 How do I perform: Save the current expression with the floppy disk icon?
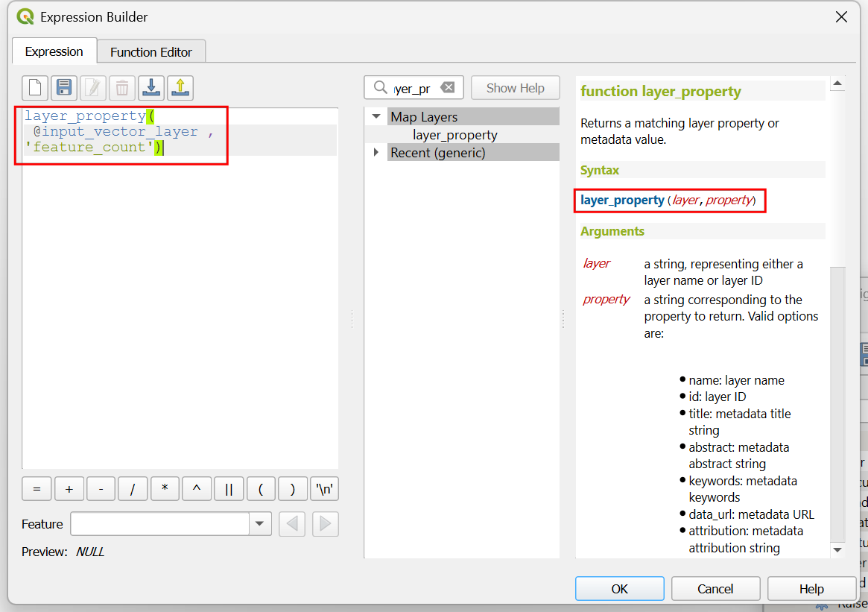[64, 88]
